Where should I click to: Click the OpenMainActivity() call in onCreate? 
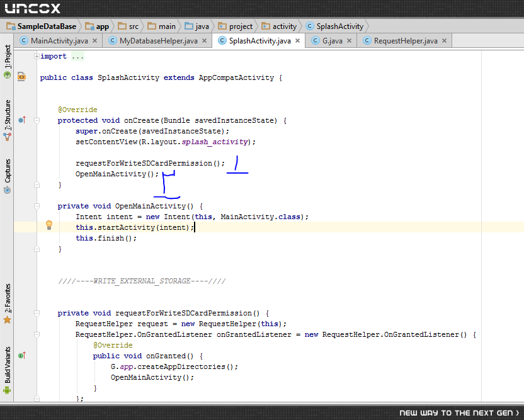point(117,174)
